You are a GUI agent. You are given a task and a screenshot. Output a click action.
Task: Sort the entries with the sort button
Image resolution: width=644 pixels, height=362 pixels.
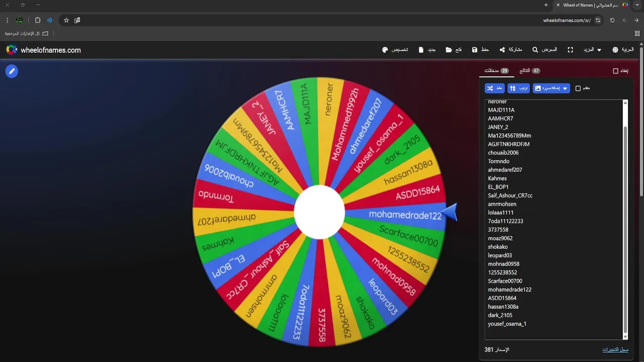(518, 88)
